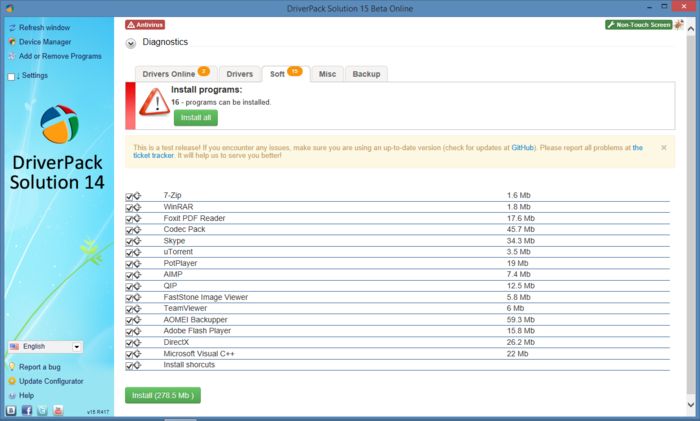Click the scrollbar down arrow
This screenshot has width=700, height=421.
click(691, 404)
